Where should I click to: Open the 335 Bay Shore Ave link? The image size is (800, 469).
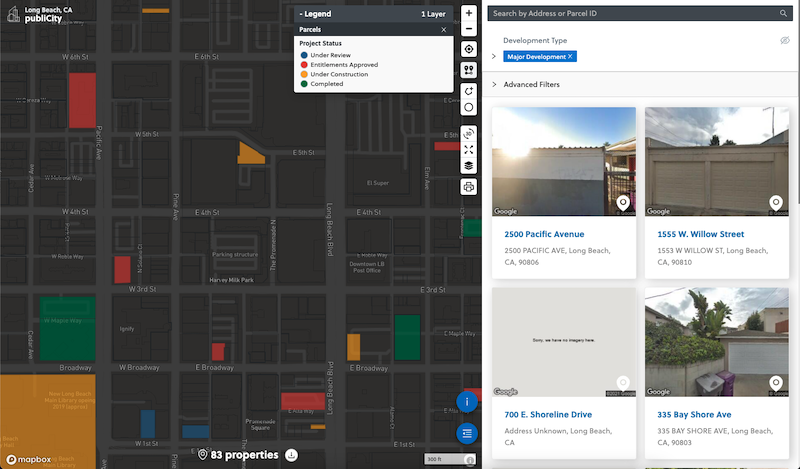694,414
